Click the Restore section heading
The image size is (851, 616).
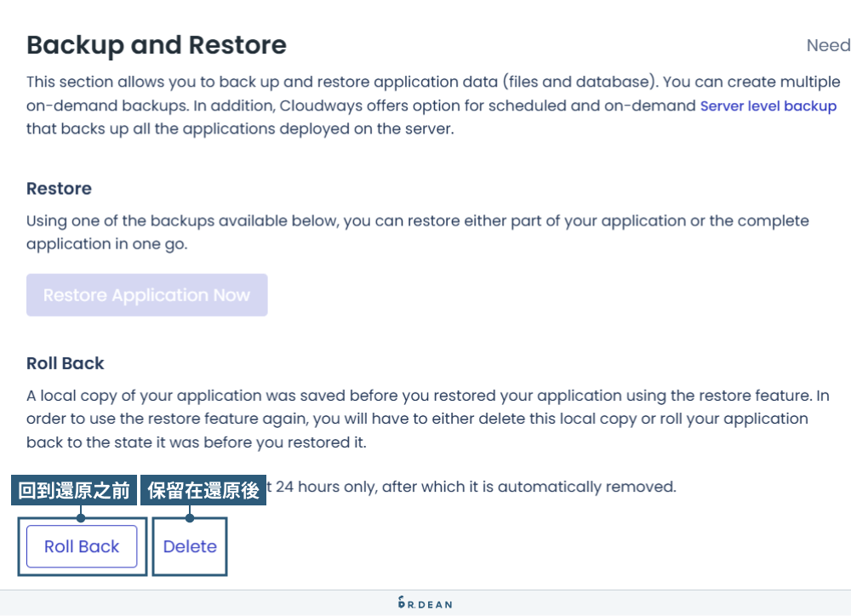pyautogui.click(x=58, y=188)
